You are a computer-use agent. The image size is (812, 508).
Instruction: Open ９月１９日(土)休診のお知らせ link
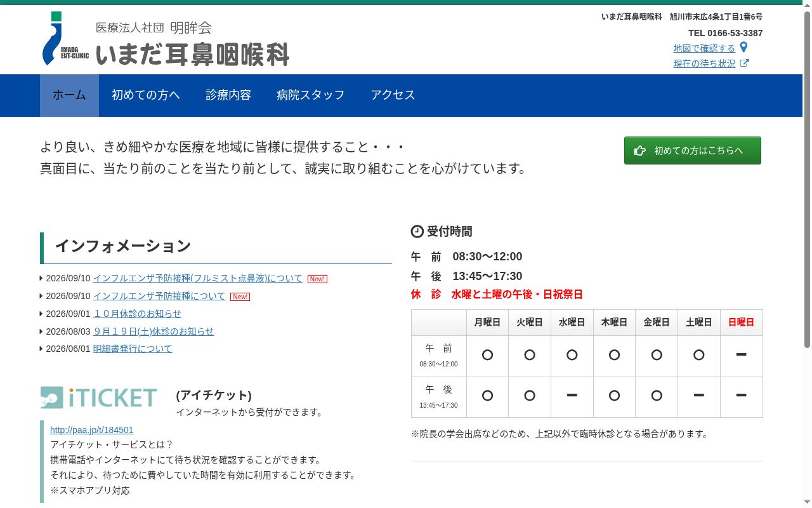[154, 331]
